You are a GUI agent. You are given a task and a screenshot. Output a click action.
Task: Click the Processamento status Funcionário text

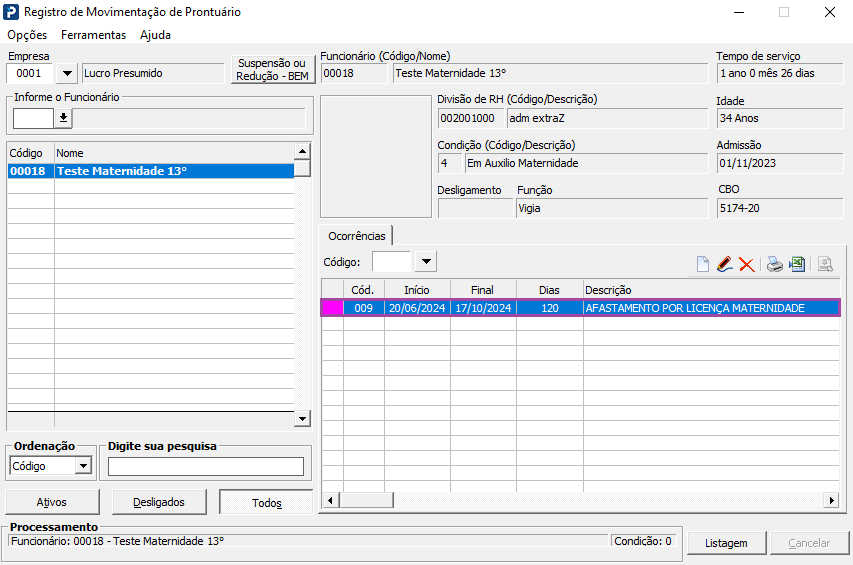pos(118,541)
